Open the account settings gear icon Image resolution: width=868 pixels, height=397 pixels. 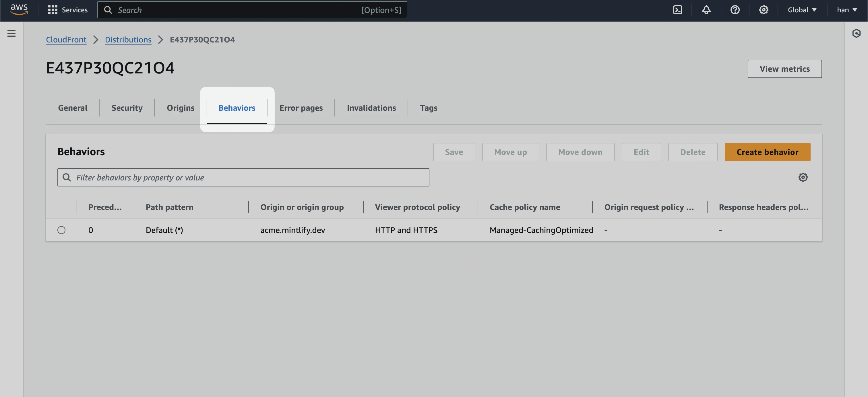tap(764, 10)
